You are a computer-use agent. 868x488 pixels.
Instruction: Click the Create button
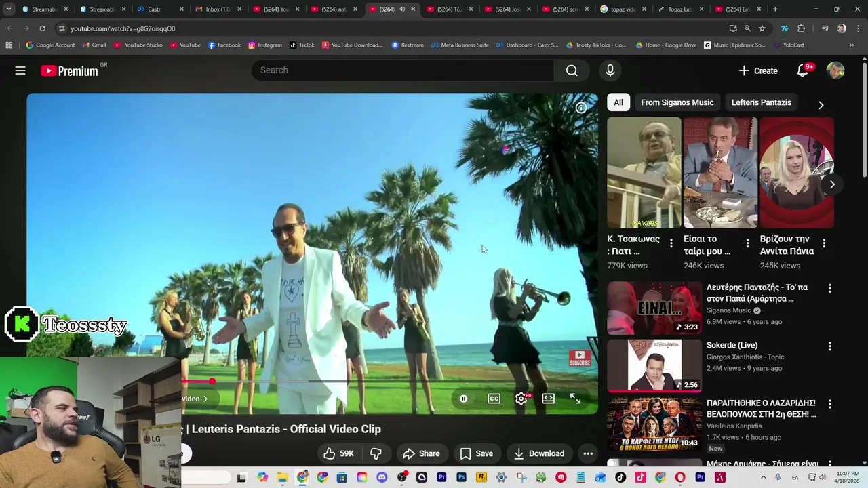[x=758, y=70]
